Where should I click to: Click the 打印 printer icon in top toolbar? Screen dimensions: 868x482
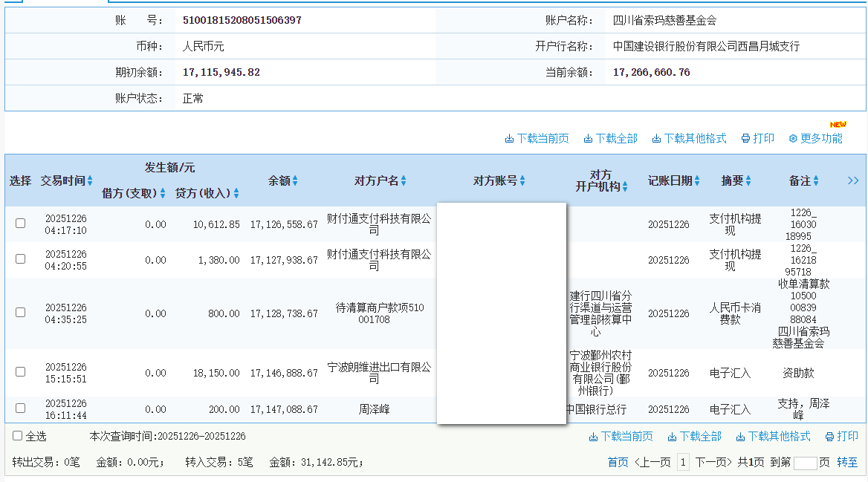[x=745, y=137]
